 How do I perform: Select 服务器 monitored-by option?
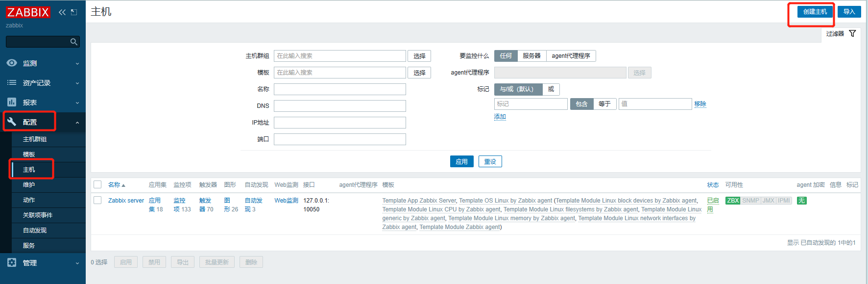tap(531, 56)
